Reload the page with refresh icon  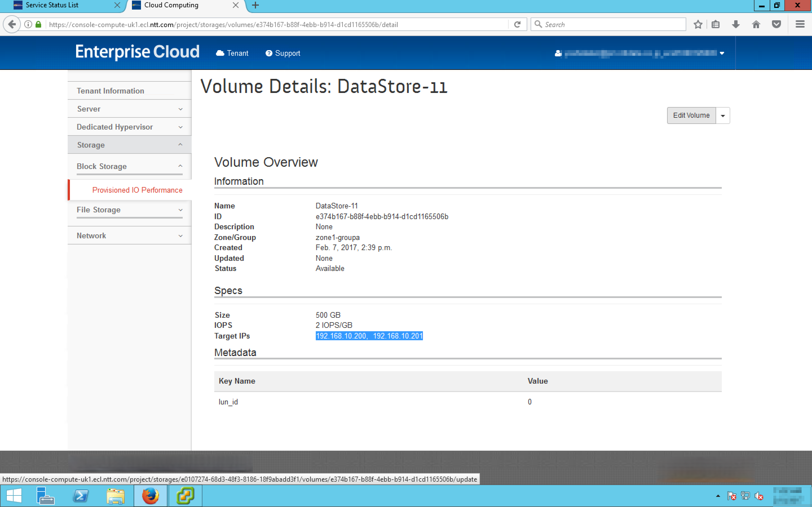[517, 25]
